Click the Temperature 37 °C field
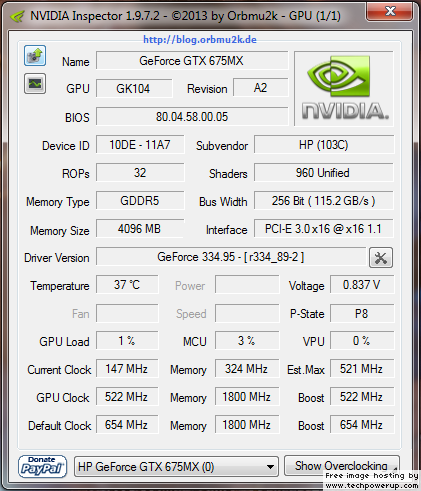Screen dimensions: 421x491 click(127, 285)
